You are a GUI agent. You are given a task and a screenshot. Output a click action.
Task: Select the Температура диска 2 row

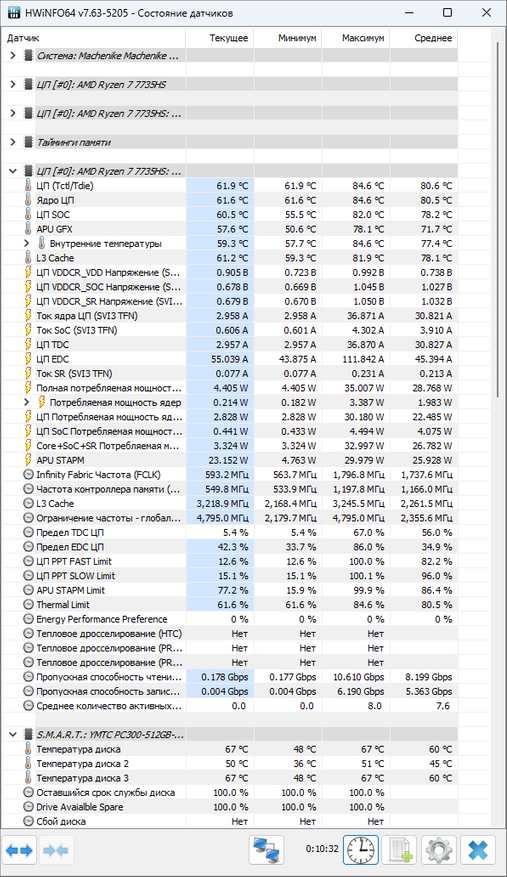tap(229, 763)
